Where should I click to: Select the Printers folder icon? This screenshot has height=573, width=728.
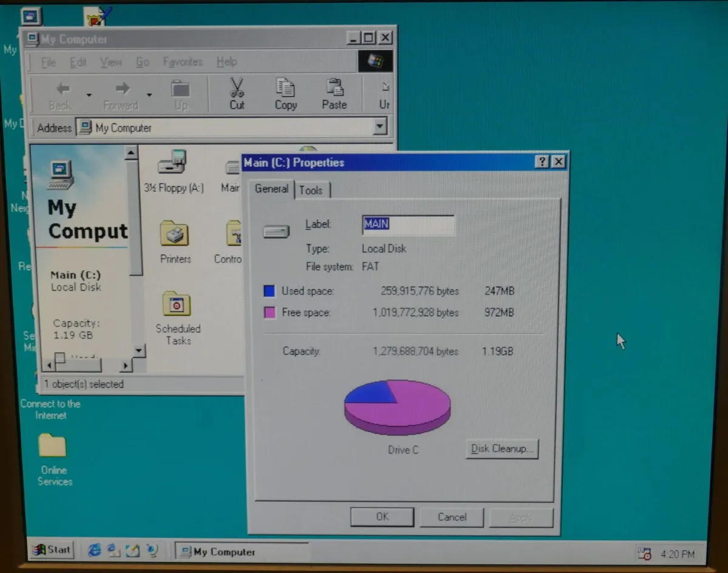[175, 234]
